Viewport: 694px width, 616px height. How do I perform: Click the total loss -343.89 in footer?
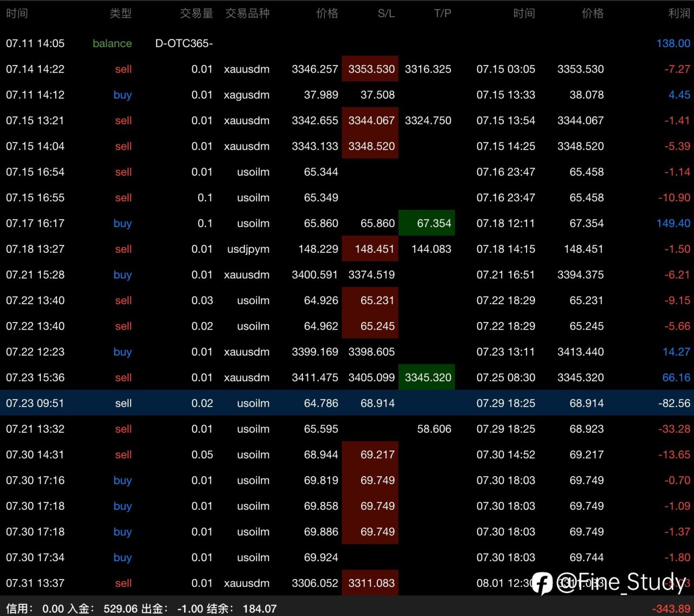671,609
